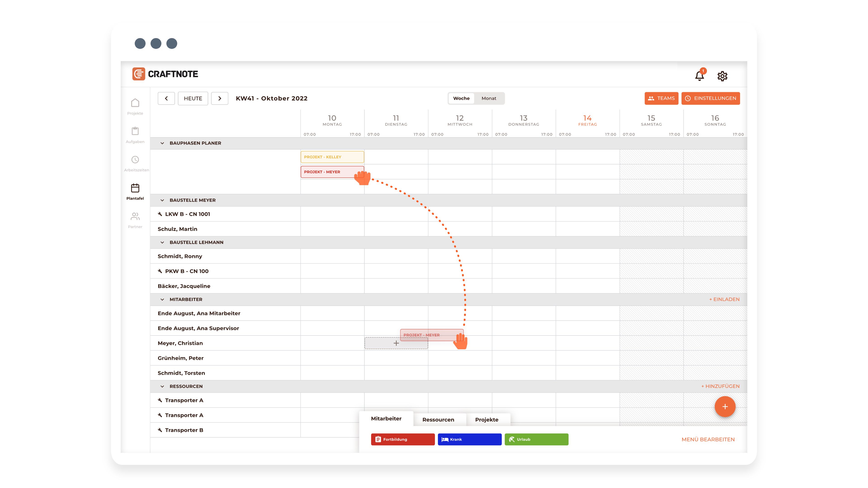The width and height of the screenshot is (868, 488).
Task: Click the orange round plus button
Action: coord(725,407)
